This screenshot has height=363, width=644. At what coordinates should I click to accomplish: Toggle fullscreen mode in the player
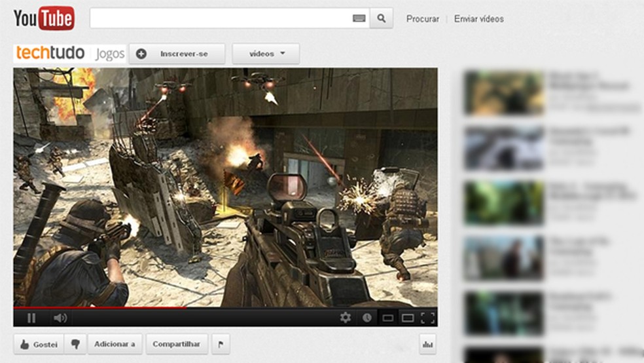pyautogui.click(x=428, y=318)
